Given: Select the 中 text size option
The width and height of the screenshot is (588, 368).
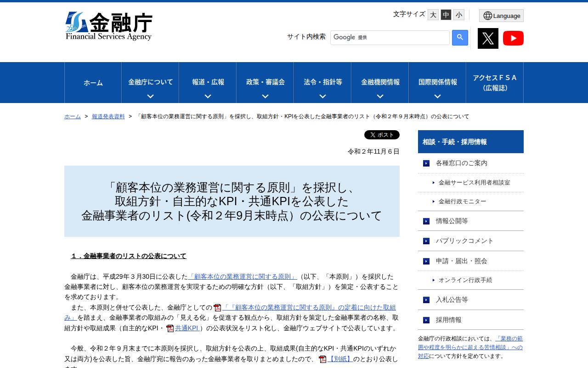Looking at the screenshot, I should (445, 14).
